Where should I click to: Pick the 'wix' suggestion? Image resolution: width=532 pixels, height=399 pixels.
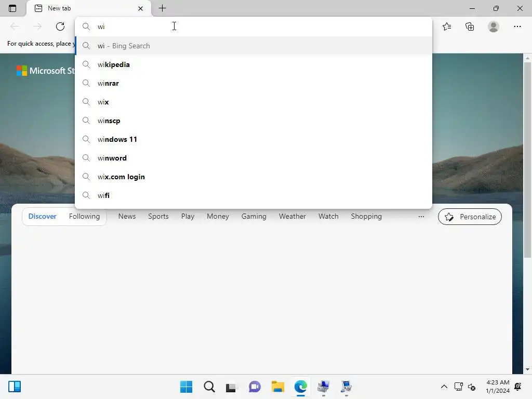(x=254, y=102)
